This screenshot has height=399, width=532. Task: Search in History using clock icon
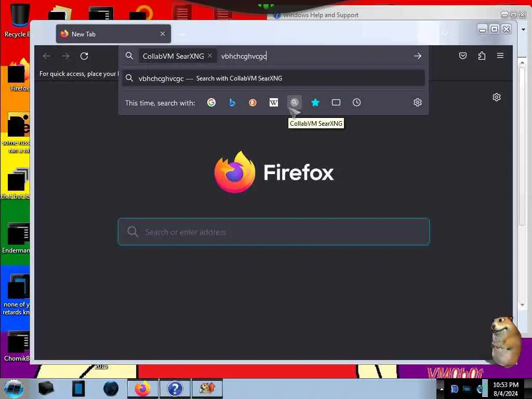pyautogui.click(x=356, y=102)
